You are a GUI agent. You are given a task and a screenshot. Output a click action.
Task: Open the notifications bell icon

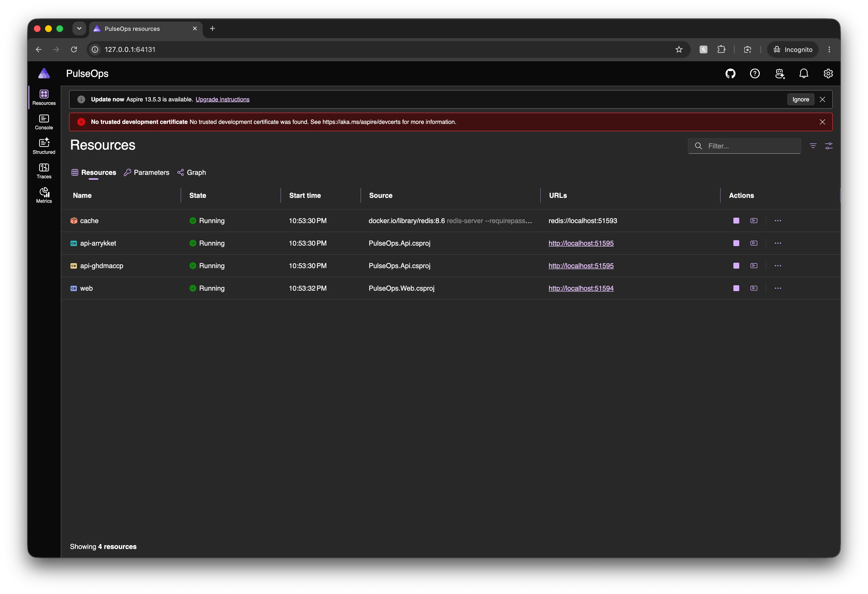tap(803, 74)
